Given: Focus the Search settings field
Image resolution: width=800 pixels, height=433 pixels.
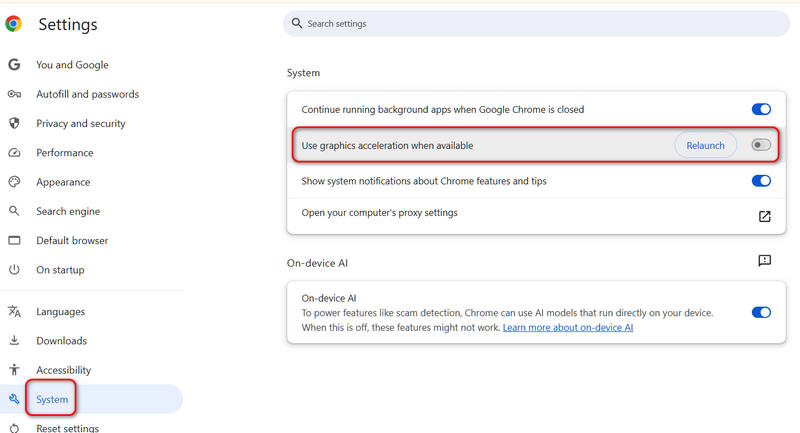Looking at the screenshot, I should click(x=536, y=23).
